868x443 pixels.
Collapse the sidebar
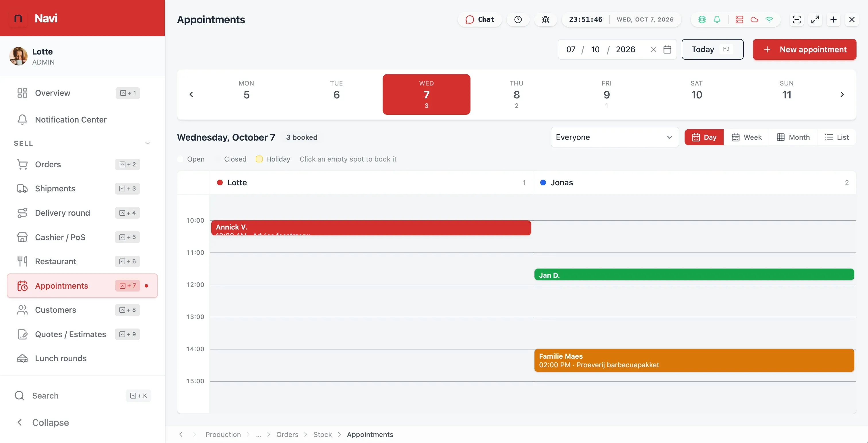43,422
